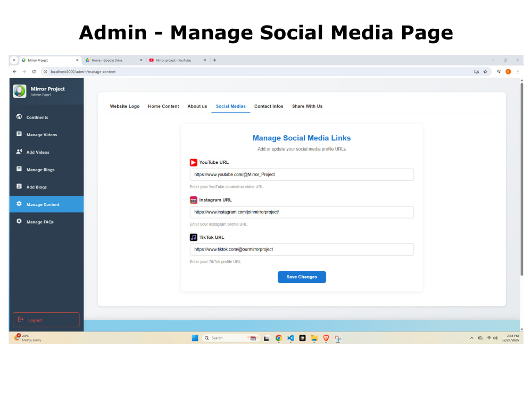The width and height of the screenshot is (532, 399).
Task: Reload the page with the refresh icon
Action: 34,72
